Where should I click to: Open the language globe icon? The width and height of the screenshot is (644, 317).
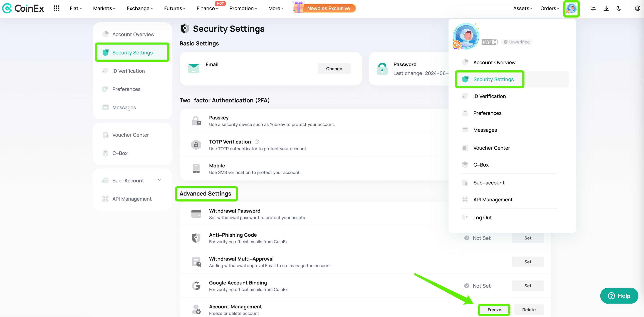[x=638, y=8]
